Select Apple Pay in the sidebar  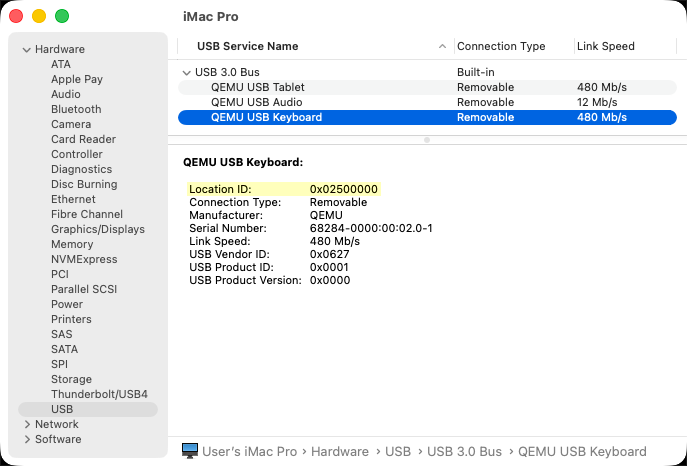click(77, 79)
